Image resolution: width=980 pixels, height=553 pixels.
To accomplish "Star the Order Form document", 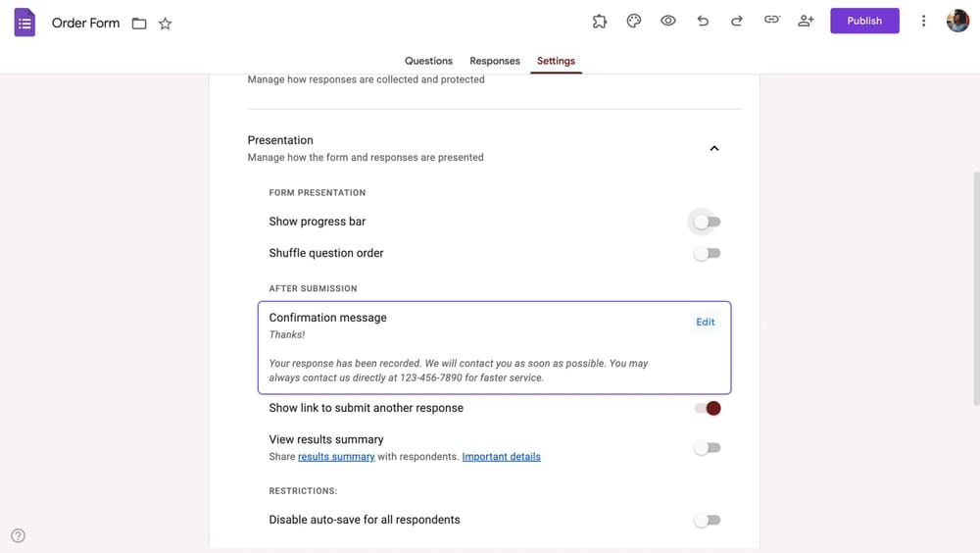I will [x=165, y=23].
